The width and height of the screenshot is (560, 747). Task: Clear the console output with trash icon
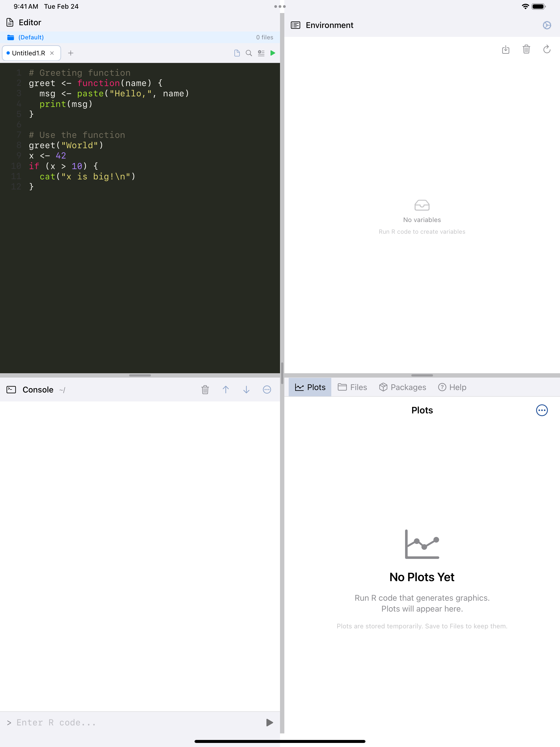tap(205, 390)
